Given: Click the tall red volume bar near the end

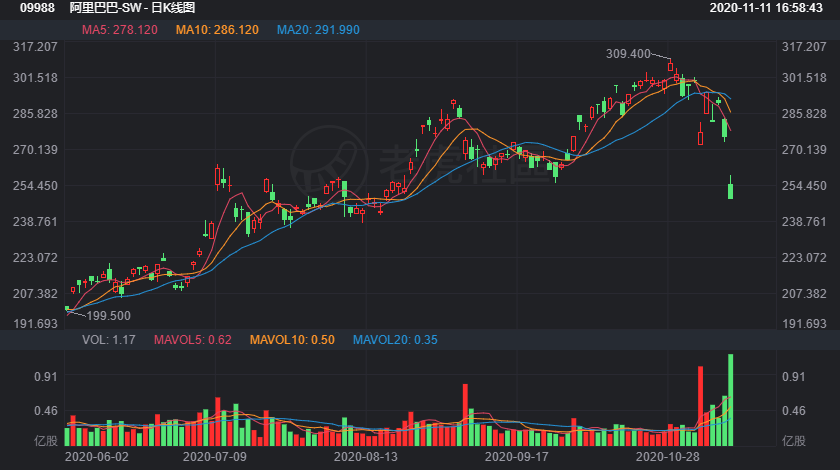Looking at the screenshot, I should (700, 406).
